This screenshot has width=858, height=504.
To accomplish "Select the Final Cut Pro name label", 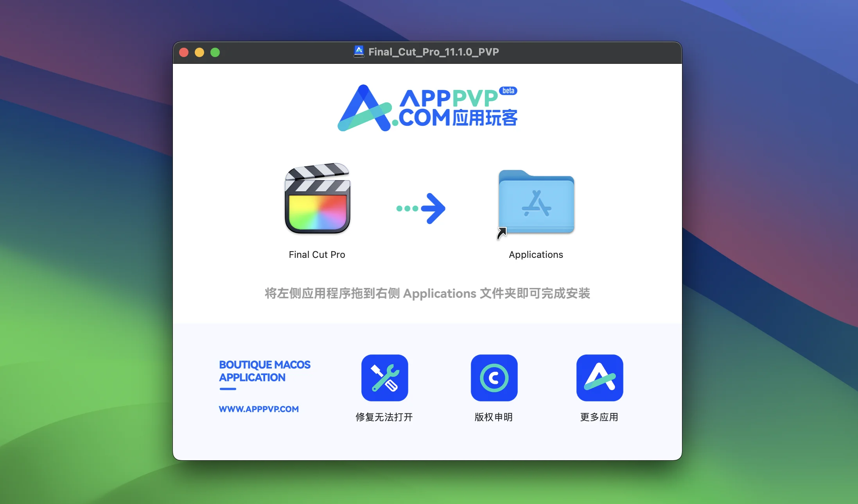I will [x=317, y=255].
